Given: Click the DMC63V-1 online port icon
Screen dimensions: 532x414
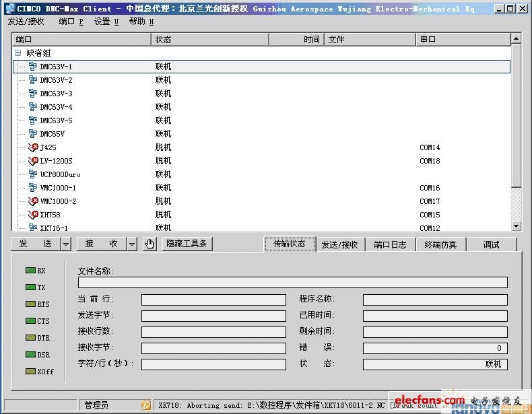Looking at the screenshot, I should point(32,67).
